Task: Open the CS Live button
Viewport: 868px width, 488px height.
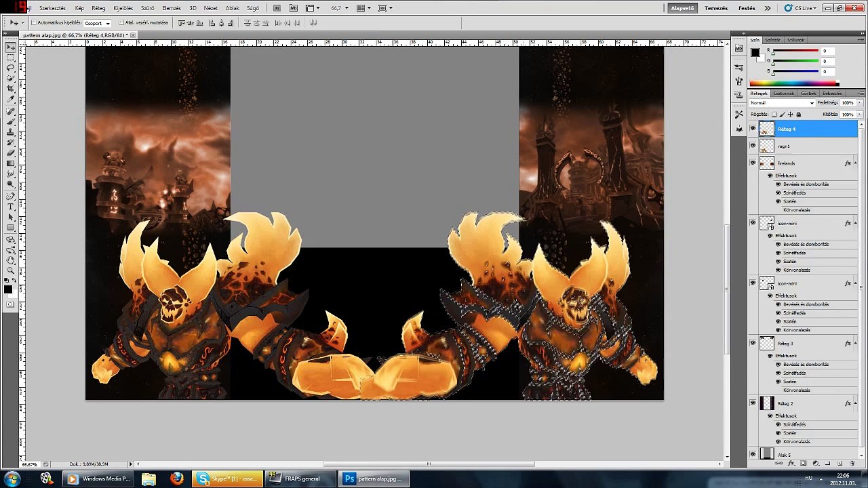Action: pyautogui.click(x=801, y=8)
